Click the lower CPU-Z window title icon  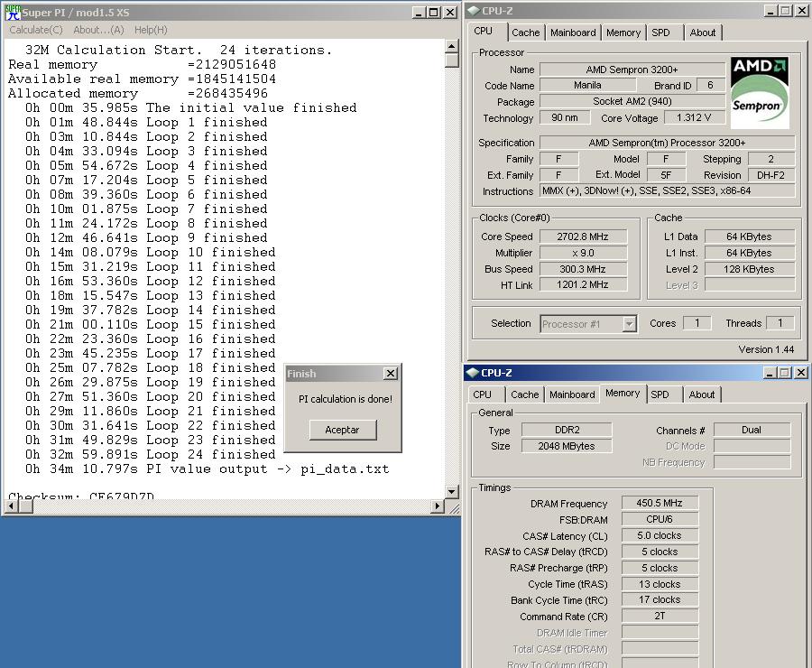coord(472,373)
